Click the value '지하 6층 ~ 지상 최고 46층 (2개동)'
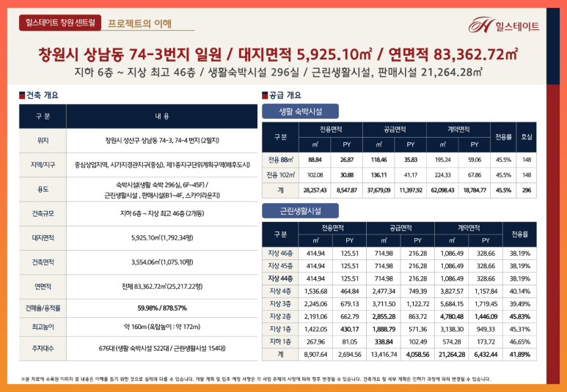The image size is (567, 392). 161,213
